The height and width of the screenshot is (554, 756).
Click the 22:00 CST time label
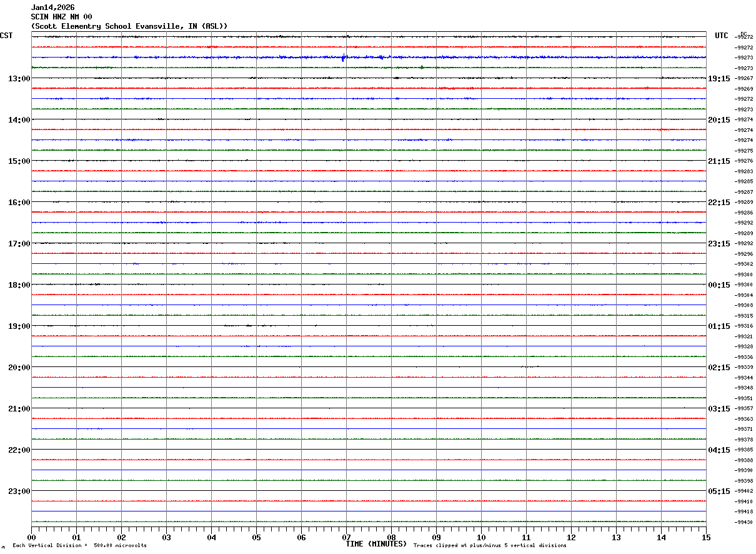(19, 450)
